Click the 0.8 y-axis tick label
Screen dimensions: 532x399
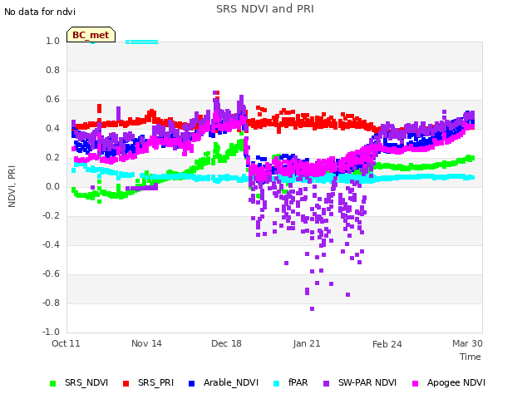[x=52, y=70]
